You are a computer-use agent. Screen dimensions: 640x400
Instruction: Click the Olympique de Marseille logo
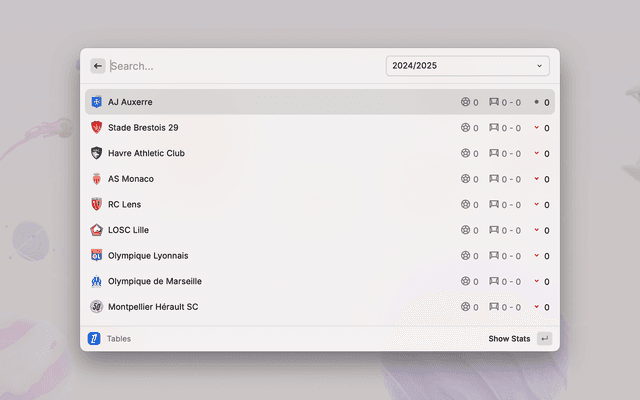click(97, 281)
